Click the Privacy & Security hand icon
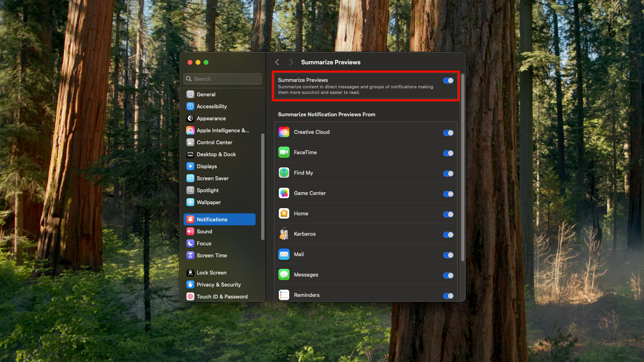 190,284
